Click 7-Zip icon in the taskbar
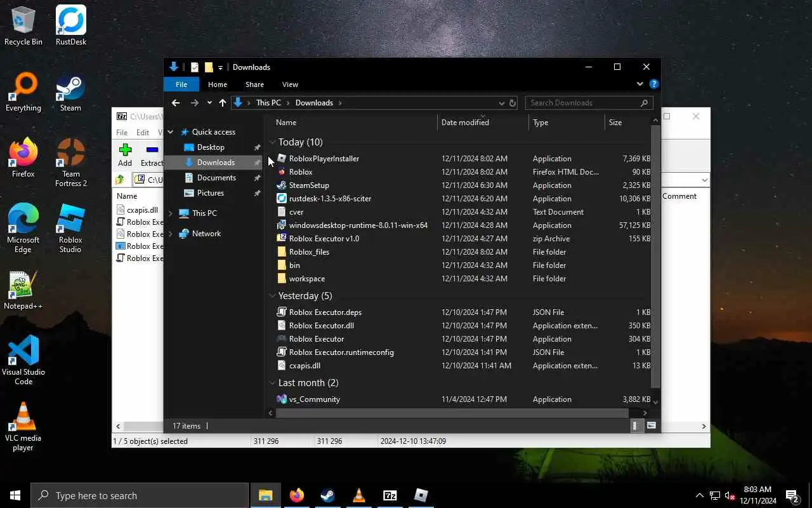The height and width of the screenshot is (508, 812). click(x=390, y=495)
